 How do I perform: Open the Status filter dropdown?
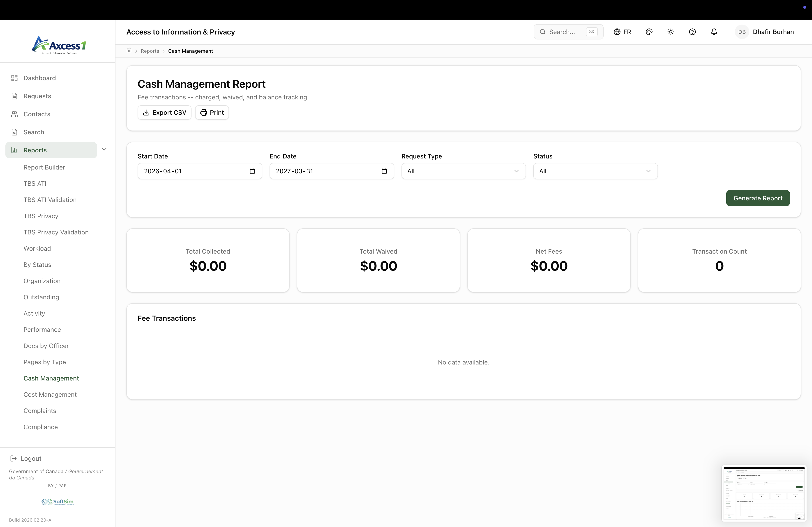pyautogui.click(x=595, y=171)
